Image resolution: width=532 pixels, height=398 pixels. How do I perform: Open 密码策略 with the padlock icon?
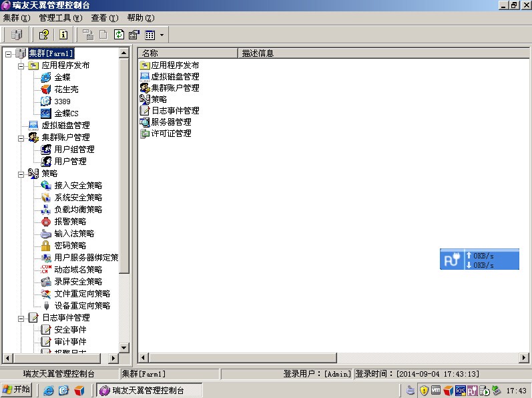pyautogui.click(x=70, y=246)
